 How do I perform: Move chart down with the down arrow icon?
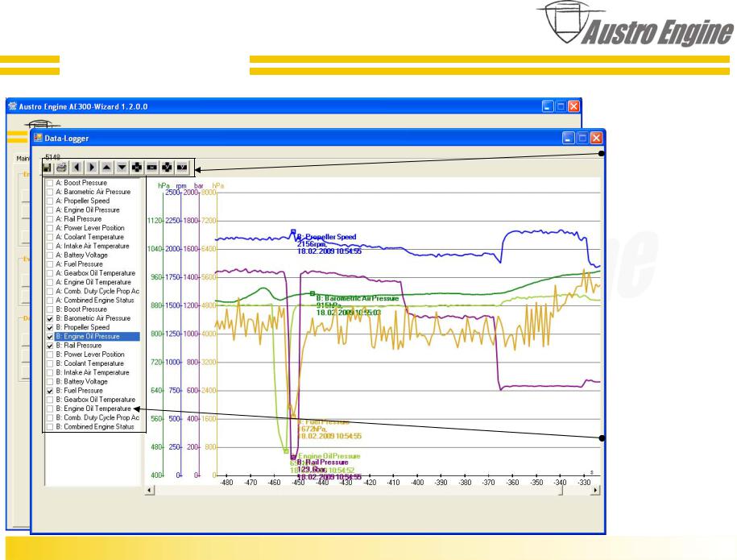tap(122, 168)
